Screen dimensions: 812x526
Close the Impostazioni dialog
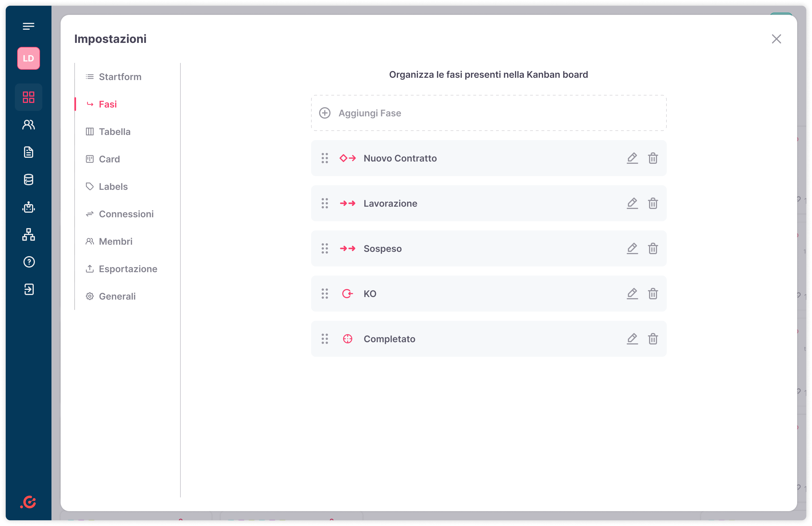click(x=776, y=39)
